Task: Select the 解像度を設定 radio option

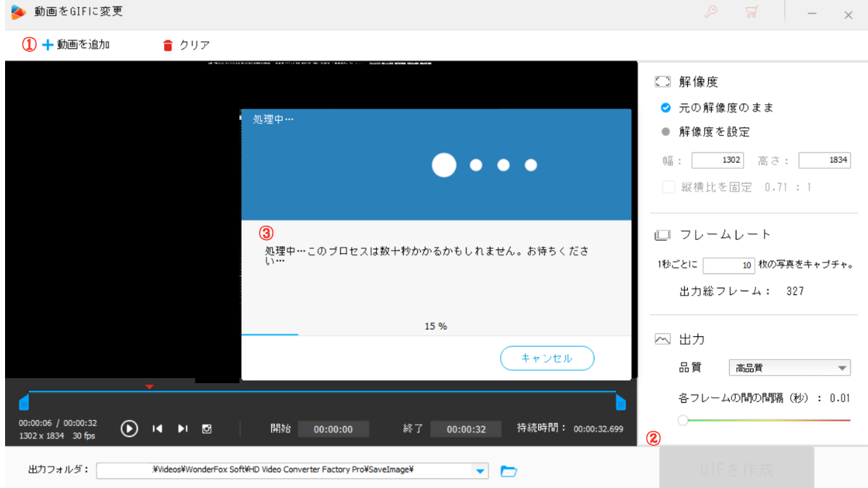Action: click(666, 132)
